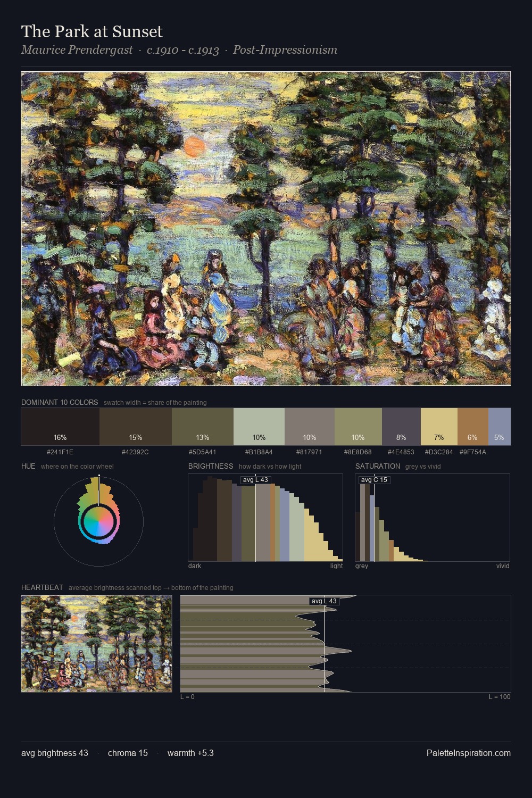Click hex code '#D3C284' text
This screenshot has width=532, height=798.
(x=439, y=452)
